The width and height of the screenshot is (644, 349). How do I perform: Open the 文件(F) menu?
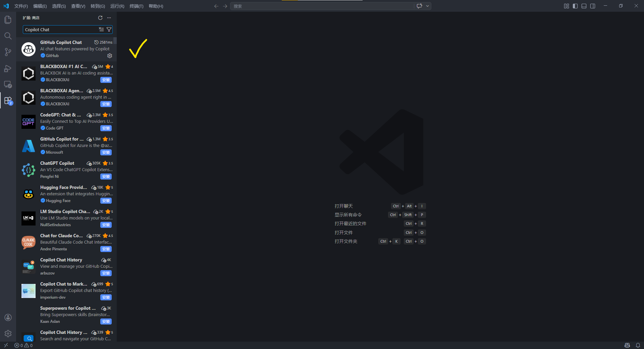click(21, 6)
